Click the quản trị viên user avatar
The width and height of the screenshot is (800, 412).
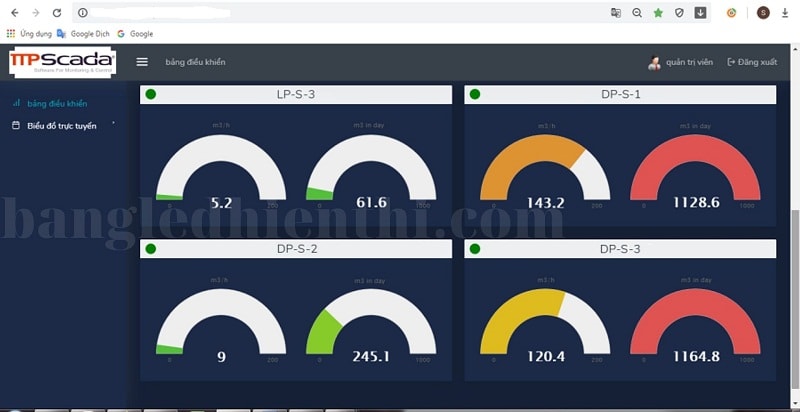coord(654,62)
